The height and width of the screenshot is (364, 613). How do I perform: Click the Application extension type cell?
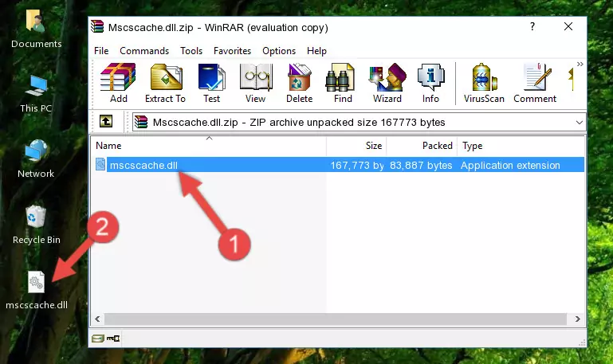(x=510, y=165)
